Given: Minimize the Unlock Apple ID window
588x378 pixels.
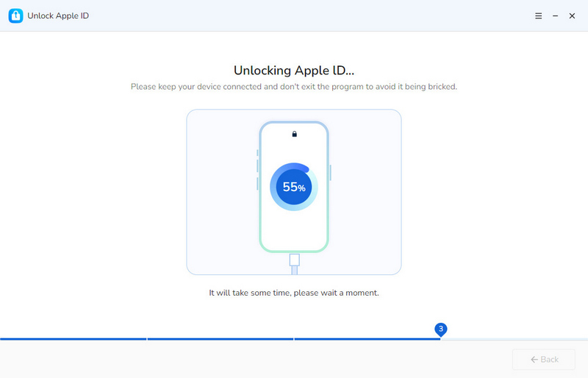Looking at the screenshot, I should coord(555,15).
